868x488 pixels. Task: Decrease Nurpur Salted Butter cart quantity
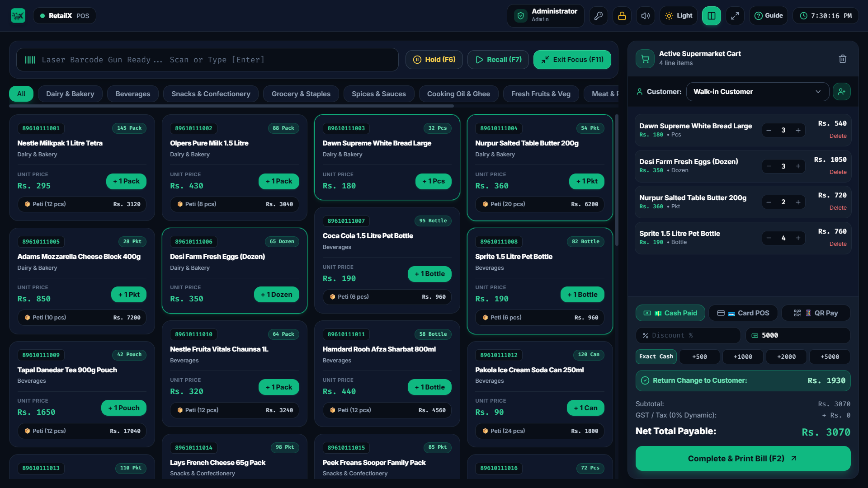click(x=769, y=202)
